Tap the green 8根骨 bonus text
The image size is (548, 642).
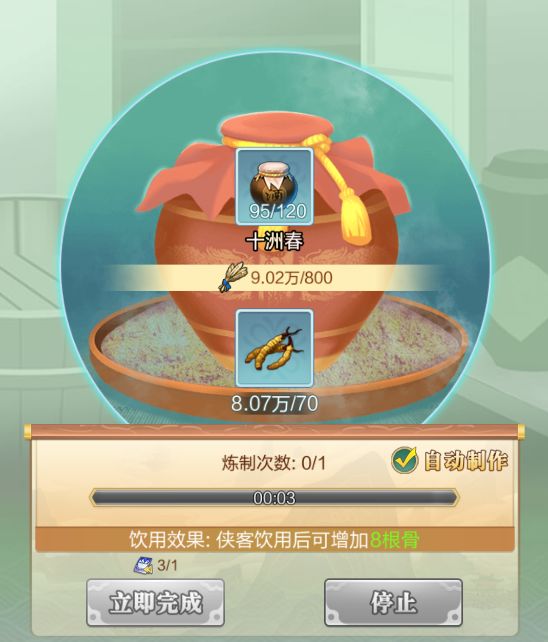point(395,540)
